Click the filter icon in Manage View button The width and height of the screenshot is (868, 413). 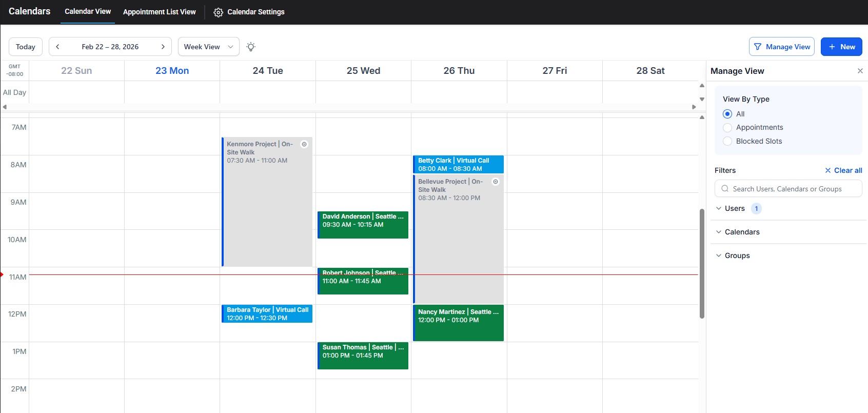(x=758, y=47)
